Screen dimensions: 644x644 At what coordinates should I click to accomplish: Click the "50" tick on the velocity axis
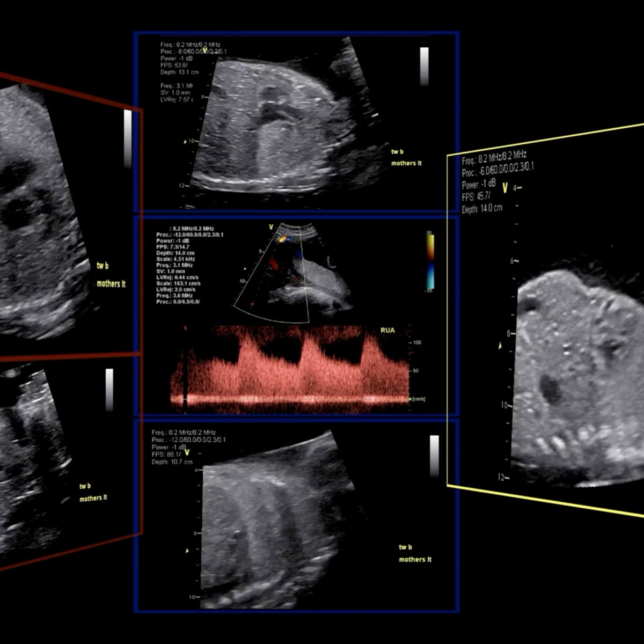pyautogui.click(x=416, y=371)
